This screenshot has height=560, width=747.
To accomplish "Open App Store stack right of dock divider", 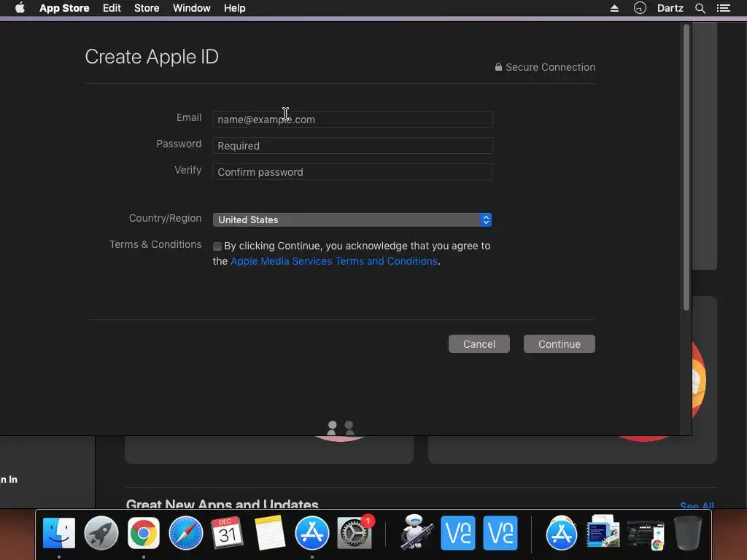I will click(x=562, y=533).
